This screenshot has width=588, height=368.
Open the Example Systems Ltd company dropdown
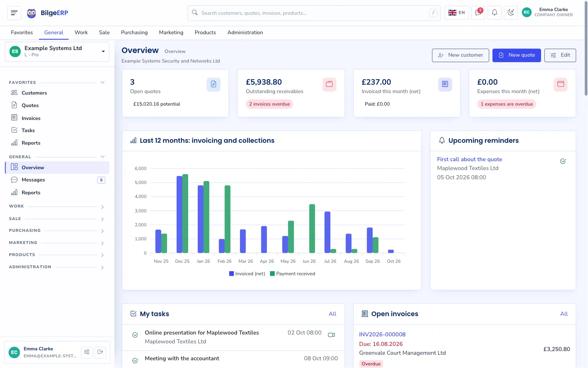click(57, 52)
